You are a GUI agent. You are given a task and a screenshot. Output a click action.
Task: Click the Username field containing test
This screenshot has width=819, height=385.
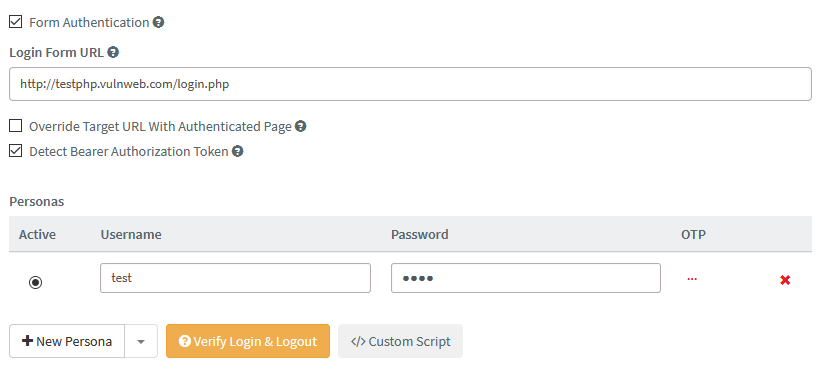point(235,278)
